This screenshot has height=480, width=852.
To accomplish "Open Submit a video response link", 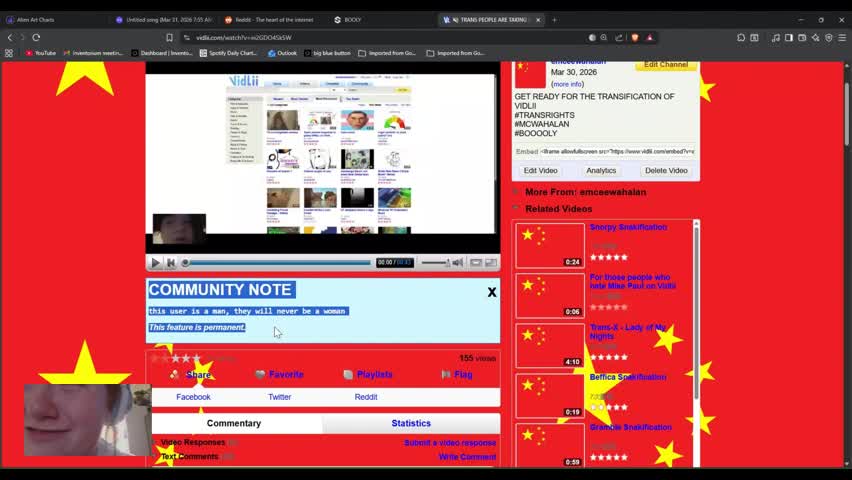I will tap(450, 442).
